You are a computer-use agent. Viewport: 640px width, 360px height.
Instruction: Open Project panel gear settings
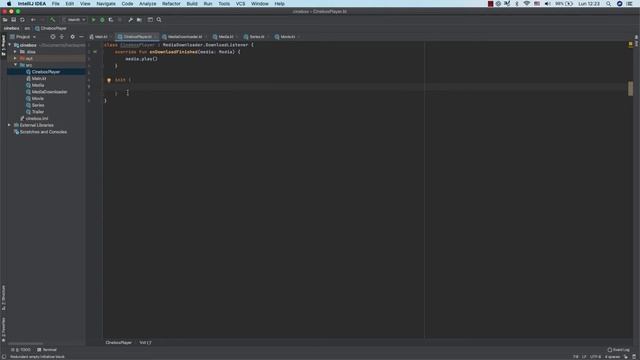pos(72,37)
